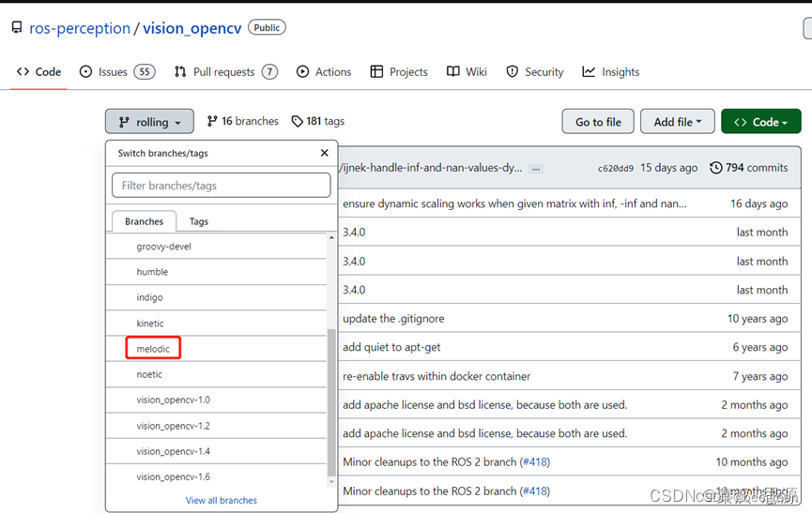Click the Public visibility badge
The image size is (812, 513).
[x=268, y=27]
